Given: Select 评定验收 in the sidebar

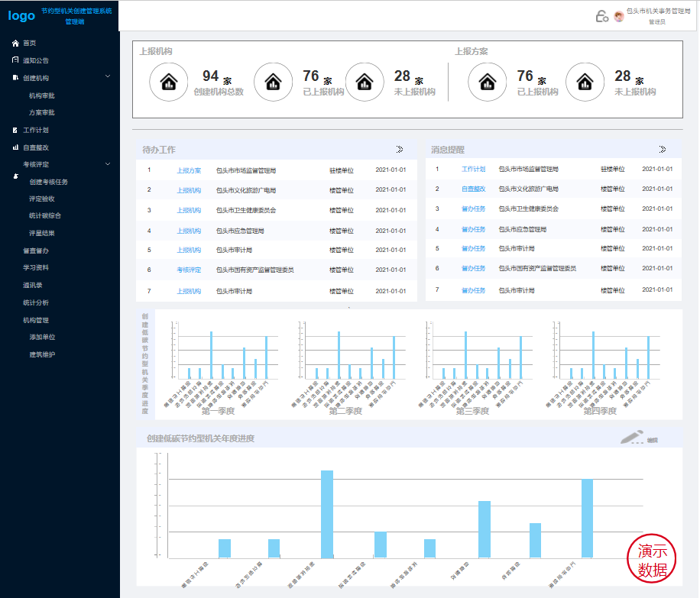Looking at the screenshot, I should tap(41, 199).
